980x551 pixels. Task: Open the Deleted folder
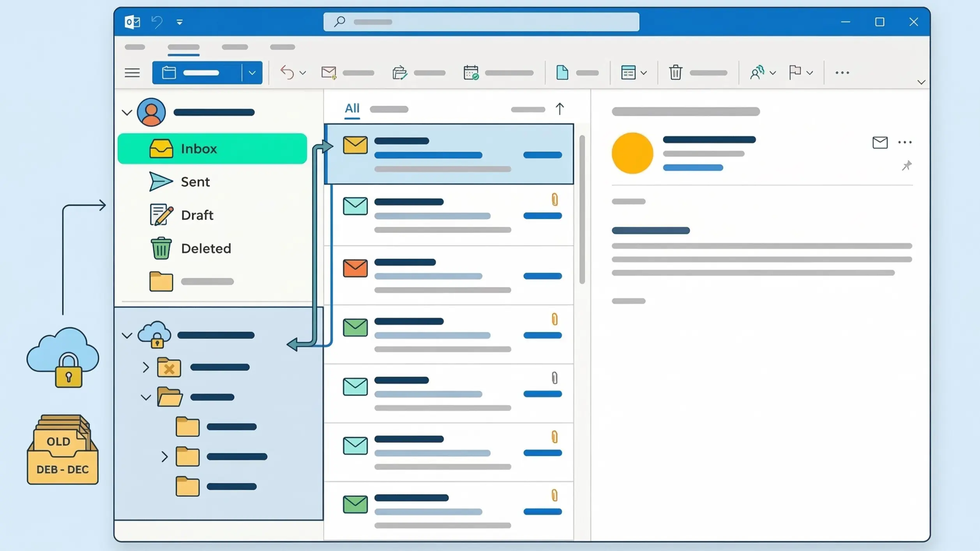click(205, 248)
